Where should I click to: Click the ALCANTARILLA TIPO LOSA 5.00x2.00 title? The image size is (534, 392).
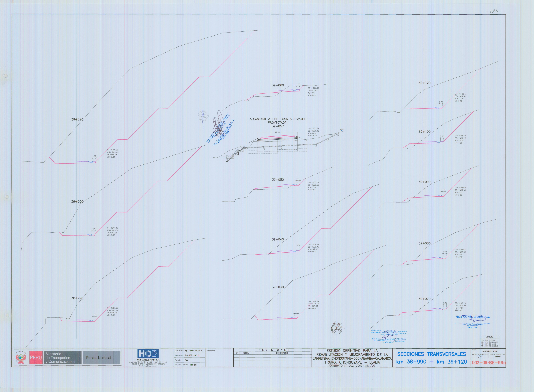pyautogui.click(x=277, y=119)
